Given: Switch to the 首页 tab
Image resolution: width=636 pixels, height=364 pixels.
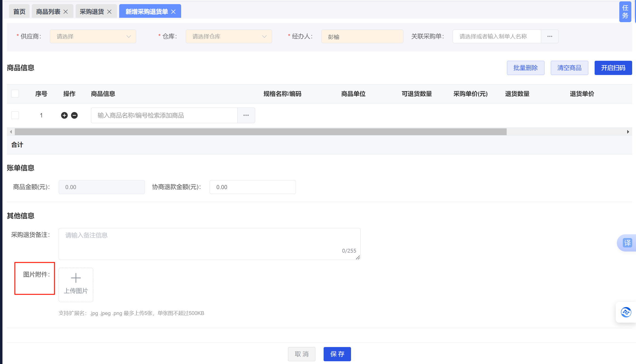Looking at the screenshot, I should (x=19, y=11).
